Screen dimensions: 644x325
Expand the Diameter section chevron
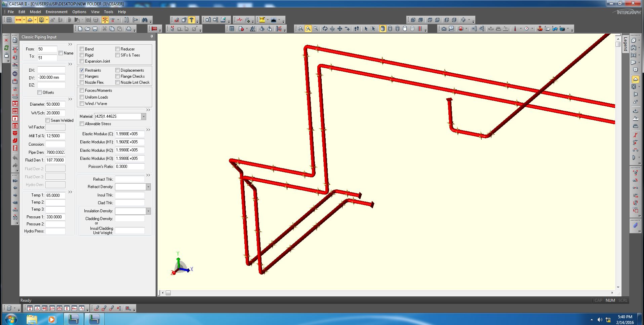70,99
